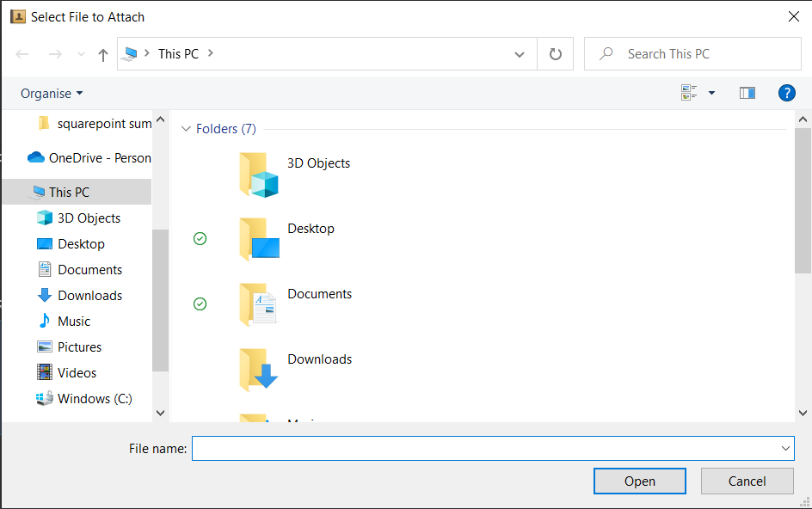Click the Cancel button

(x=747, y=481)
